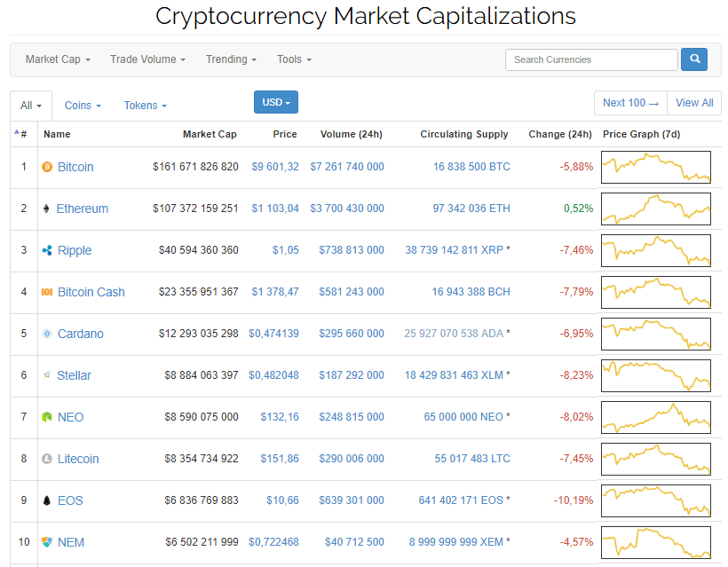Image resolution: width=728 pixels, height=567 pixels.
Task: Switch to the Tokens tab
Action: [145, 105]
